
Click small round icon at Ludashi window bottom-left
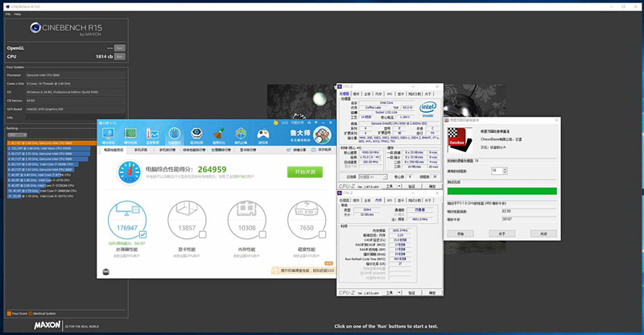106,271
